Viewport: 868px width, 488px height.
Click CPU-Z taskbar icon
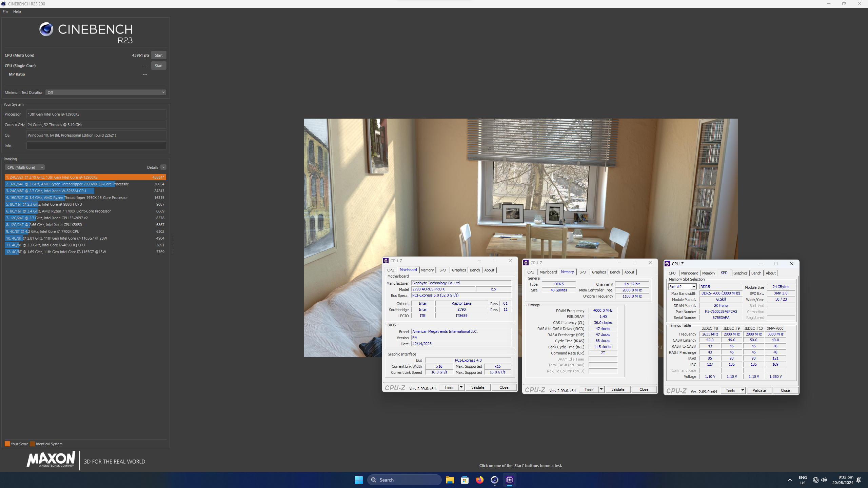pos(510,480)
